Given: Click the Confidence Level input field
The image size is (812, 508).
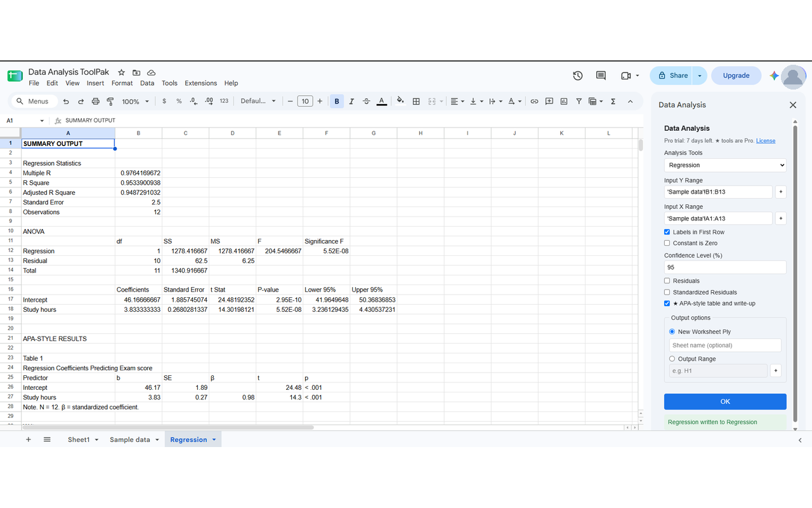Looking at the screenshot, I should pos(725,267).
